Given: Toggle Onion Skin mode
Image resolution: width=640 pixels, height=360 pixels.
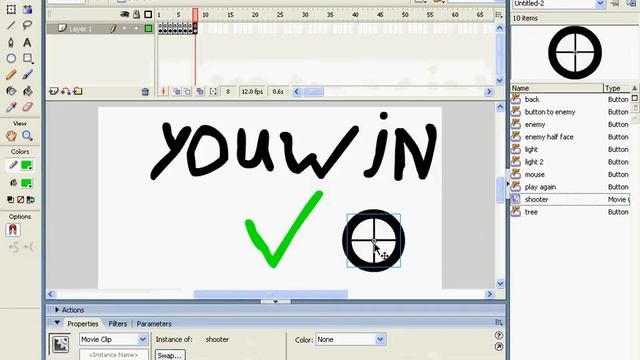Looking at the screenshot, I should pyautogui.click(x=176, y=91).
